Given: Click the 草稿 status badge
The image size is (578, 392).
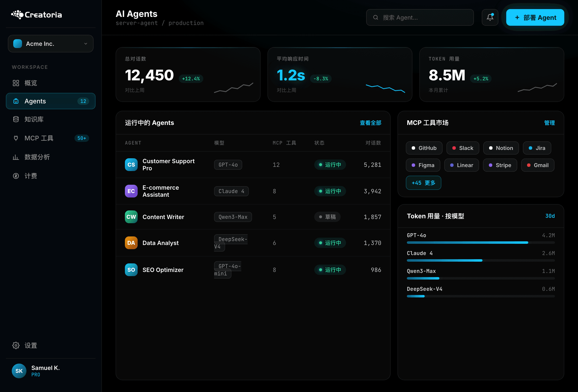Looking at the screenshot, I should pyautogui.click(x=327, y=217).
